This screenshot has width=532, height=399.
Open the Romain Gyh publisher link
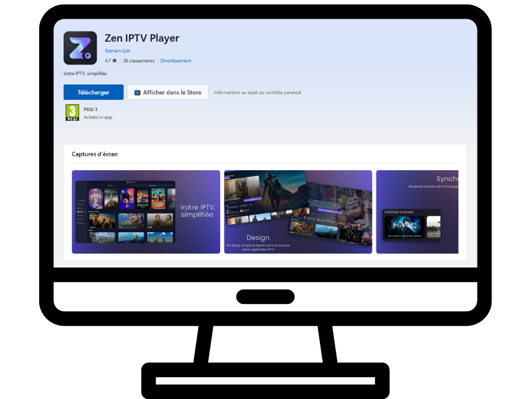coord(118,51)
